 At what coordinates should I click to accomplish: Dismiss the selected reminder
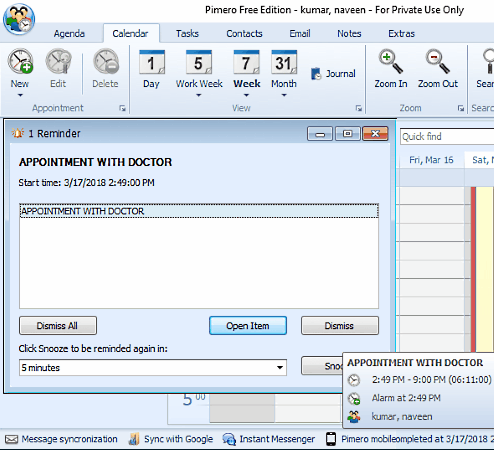pos(340,326)
